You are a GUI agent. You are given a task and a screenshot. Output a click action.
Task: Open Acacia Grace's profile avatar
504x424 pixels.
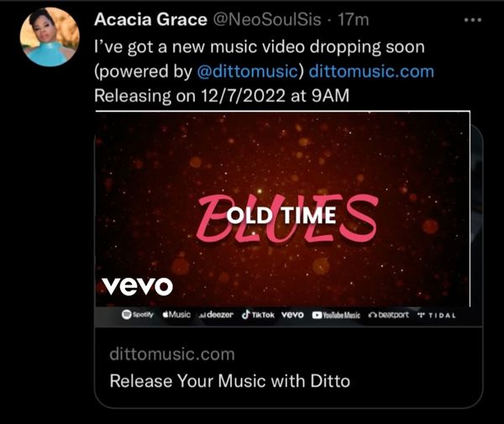(x=50, y=37)
